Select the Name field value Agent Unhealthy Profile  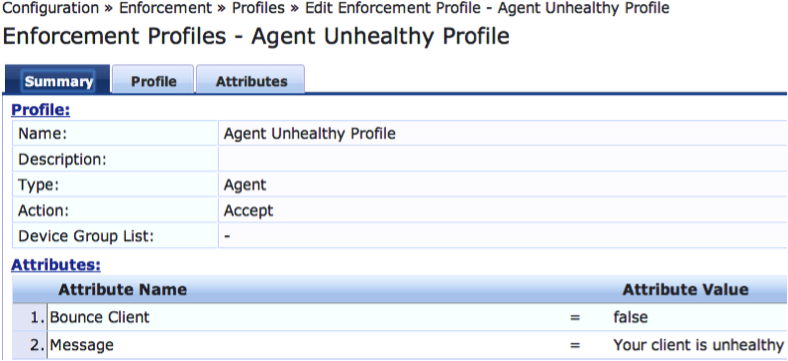pos(309,133)
